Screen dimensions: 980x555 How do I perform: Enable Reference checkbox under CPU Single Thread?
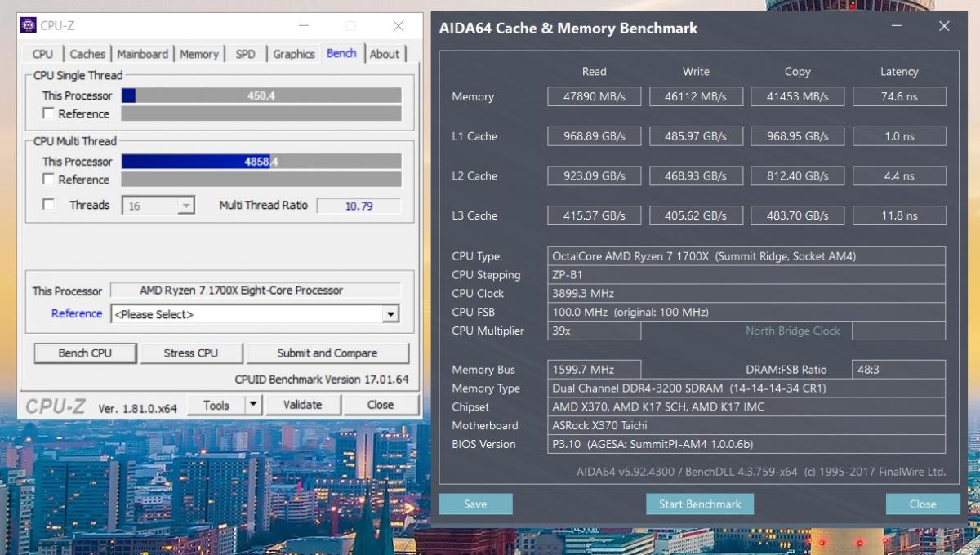click(x=48, y=113)
